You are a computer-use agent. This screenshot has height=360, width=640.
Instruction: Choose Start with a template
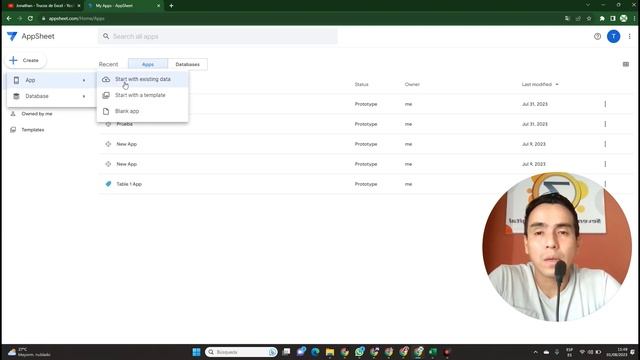point(142,95)
